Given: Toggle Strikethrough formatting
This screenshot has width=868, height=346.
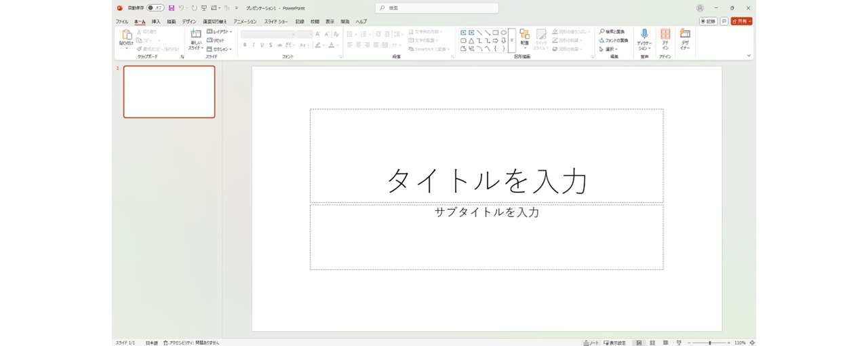Looking at the screenshot, I should (279, 45).
